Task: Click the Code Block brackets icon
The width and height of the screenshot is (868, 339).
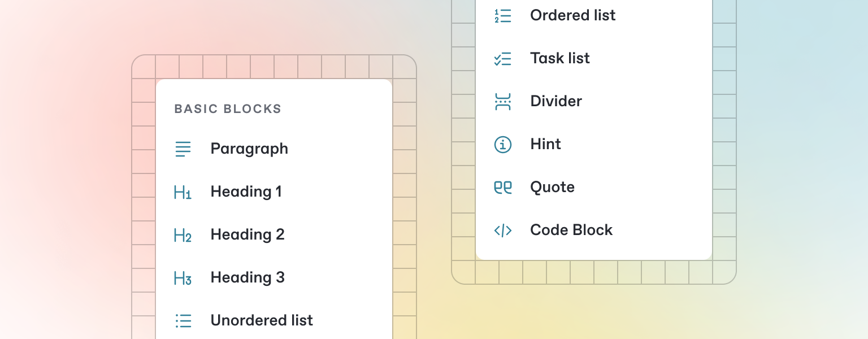Action: pos(502,231)
